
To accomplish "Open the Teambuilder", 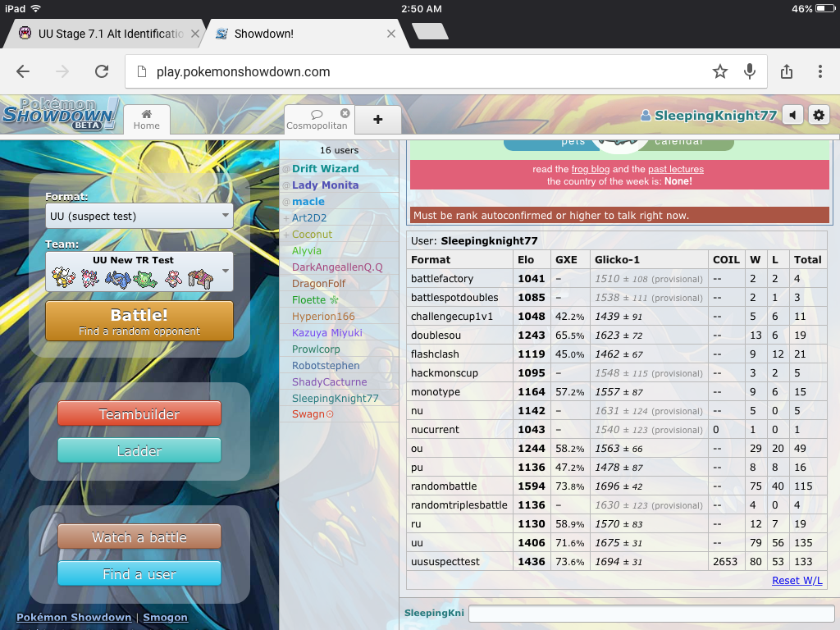I will click(139, 413).
